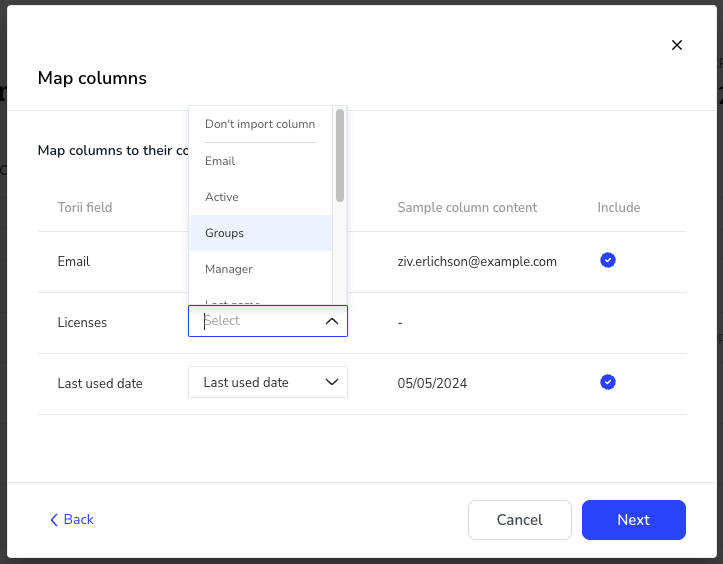Click the ziv.erlichson@example.com sample text

(x=477, y=261)
